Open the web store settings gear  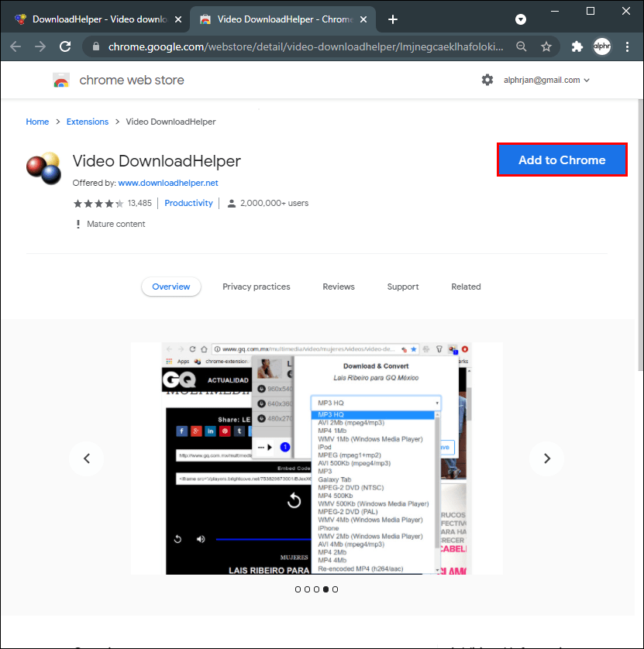click(487, 80)
